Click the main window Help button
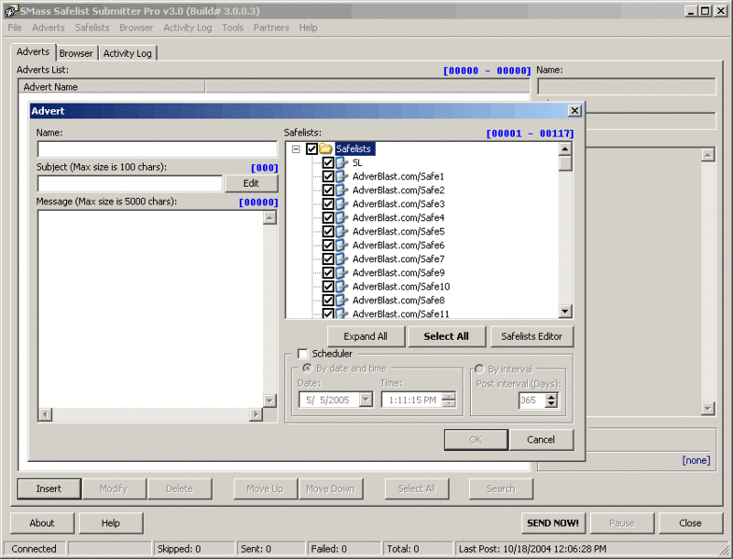The image size is (733, 560). 111,523
